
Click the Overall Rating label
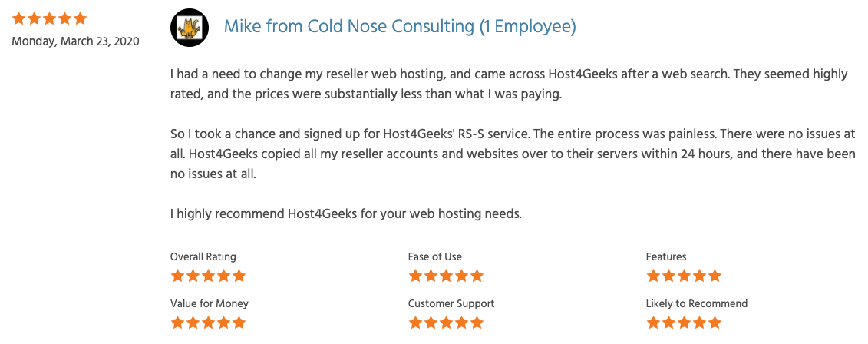click(x=203, y=256)
